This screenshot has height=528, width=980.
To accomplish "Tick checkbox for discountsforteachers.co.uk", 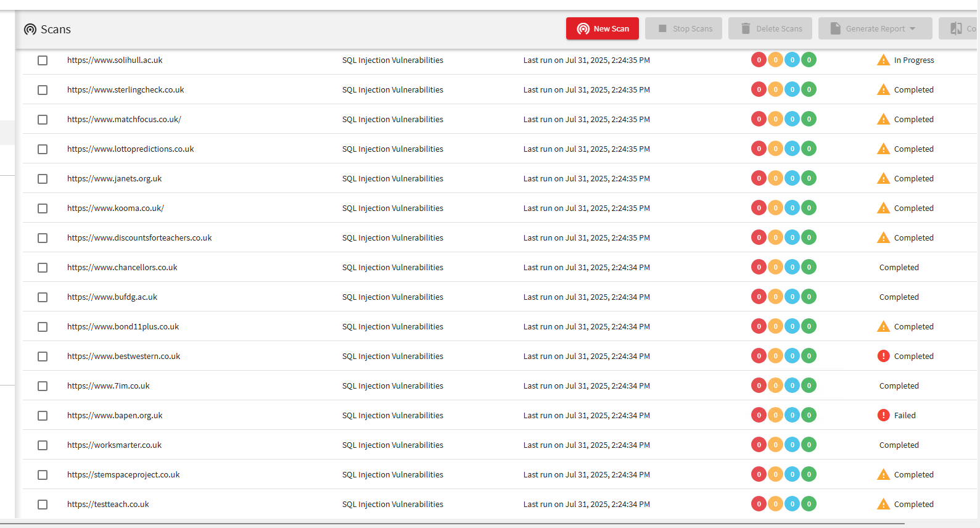I will click(43, 238).
